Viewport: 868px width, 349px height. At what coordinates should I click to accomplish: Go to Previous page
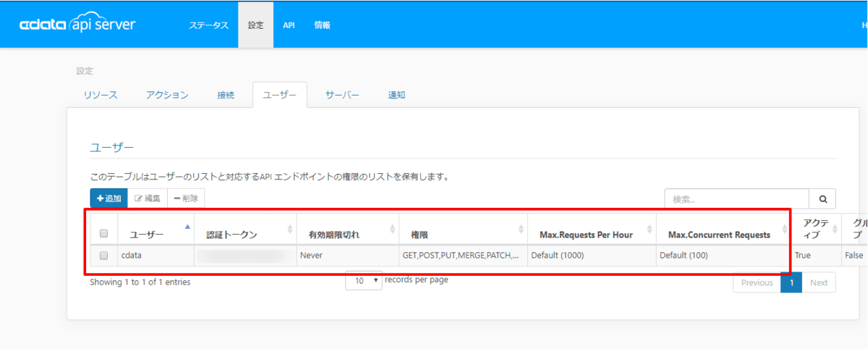[x=757, y=282]
